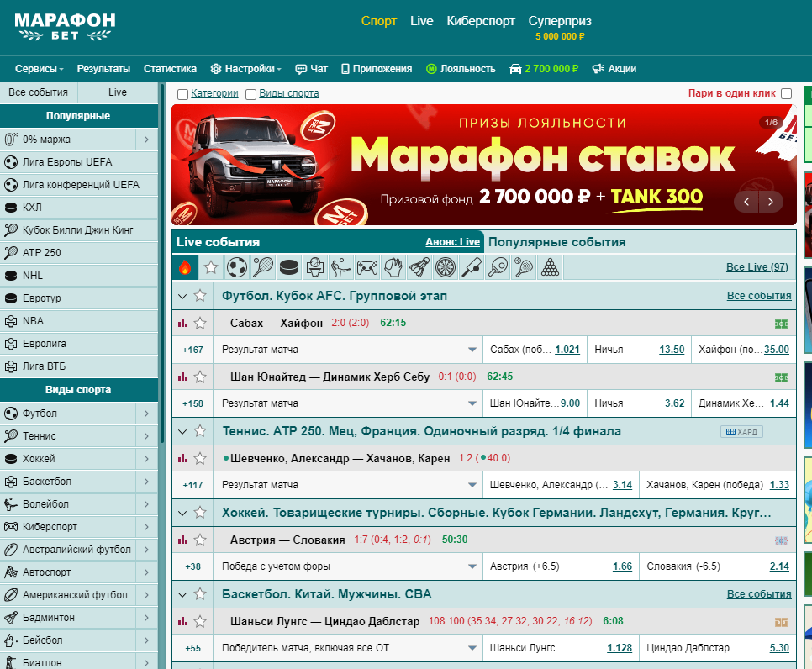The width and height of the screenshot is (812, 669).
Task: Open Приложения mobile apps item
Action: click(x=377, y=69)
